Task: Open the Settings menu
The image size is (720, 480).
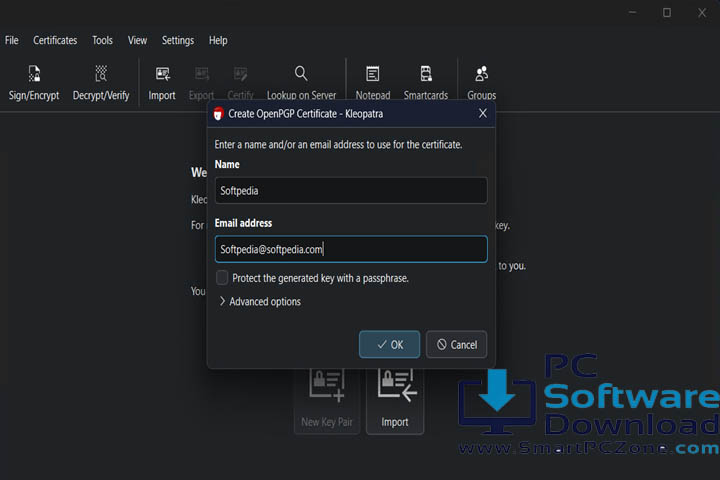Action: tap(178, 40)
